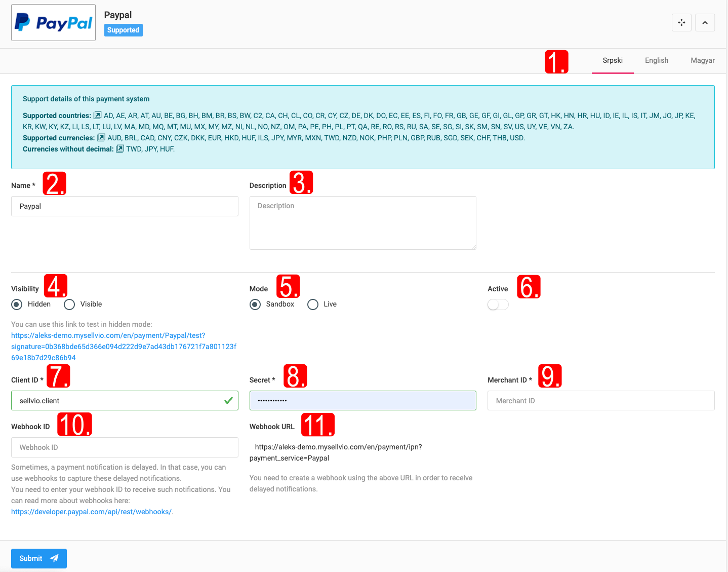Switch to the English language tab

tap(657, 60)
